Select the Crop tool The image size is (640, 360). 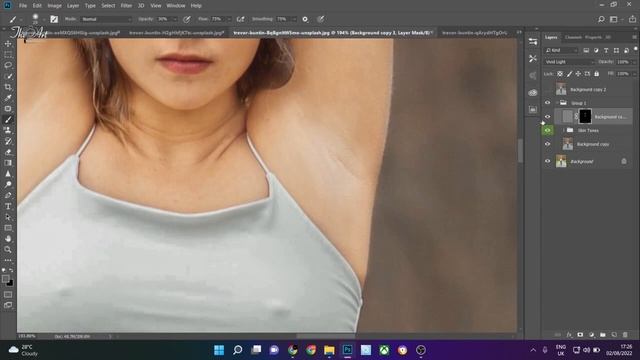point(8,87)
